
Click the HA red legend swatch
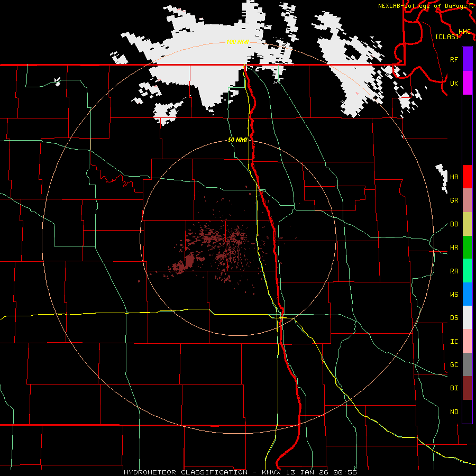[467, 177]
